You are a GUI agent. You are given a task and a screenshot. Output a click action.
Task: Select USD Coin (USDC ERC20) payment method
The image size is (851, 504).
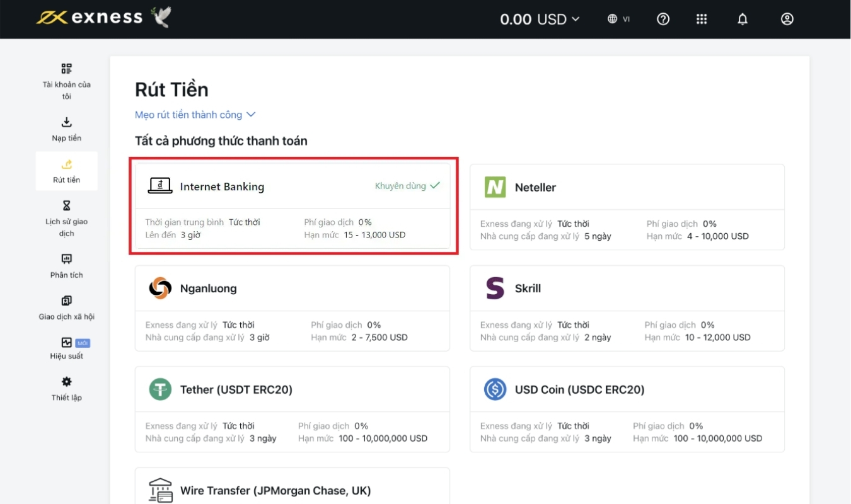pyautogui.click(x=627, y=409)
